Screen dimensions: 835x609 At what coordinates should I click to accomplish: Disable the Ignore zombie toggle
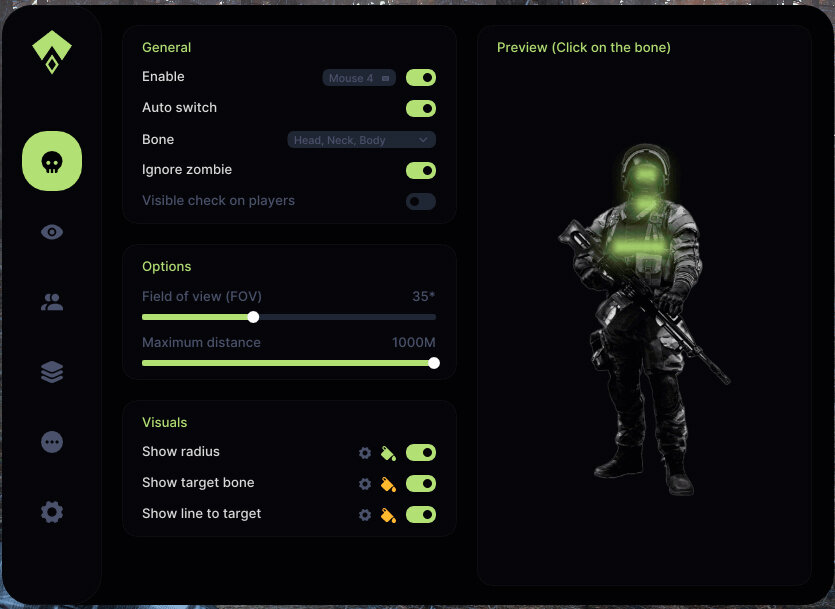pos(420,170)
